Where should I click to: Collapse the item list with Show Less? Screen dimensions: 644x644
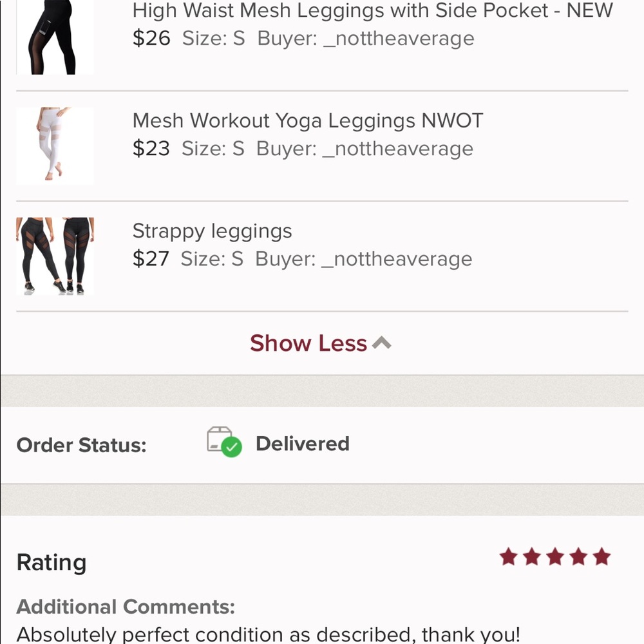(x=308, y=343)
